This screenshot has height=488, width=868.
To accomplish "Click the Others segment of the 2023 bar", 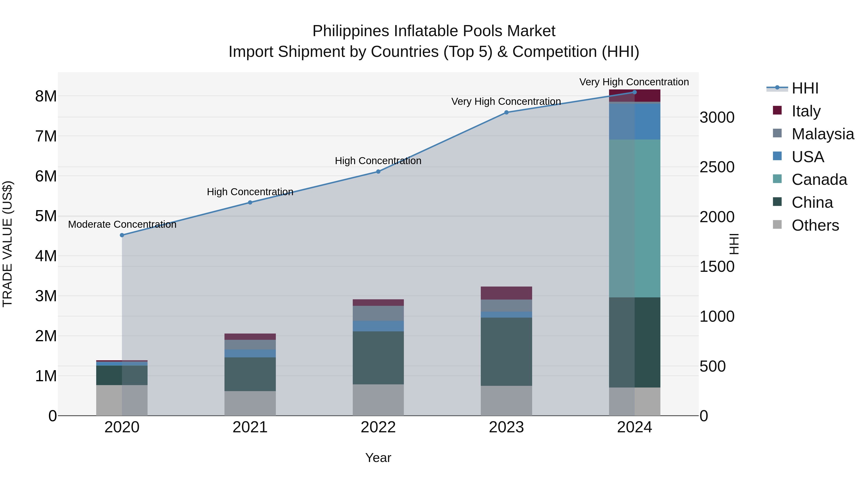I will (x=506, y=401).
